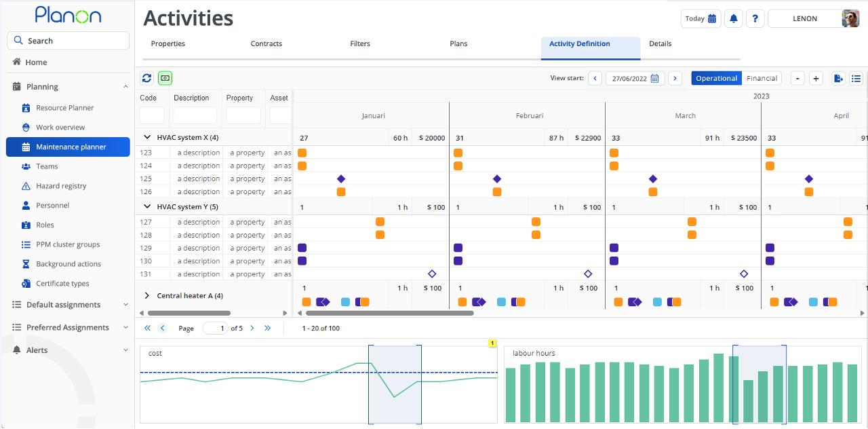Click row 125 diamond marker in Januari
868x429 pixels.
[x=341, y=179]
